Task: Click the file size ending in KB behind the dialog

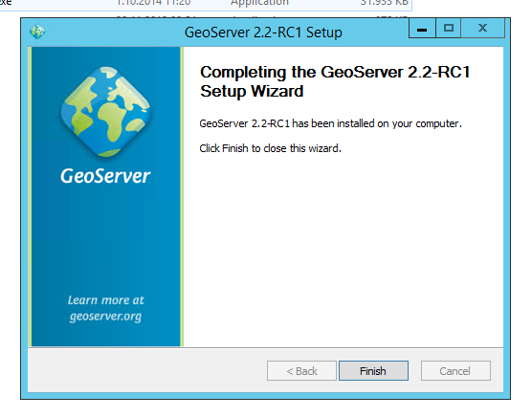Action: click(x=385, y=3)
